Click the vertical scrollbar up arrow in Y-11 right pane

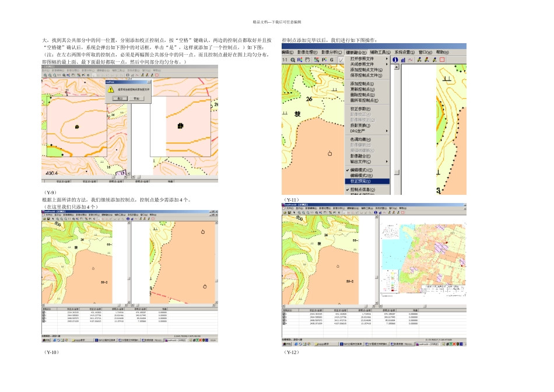397,67
